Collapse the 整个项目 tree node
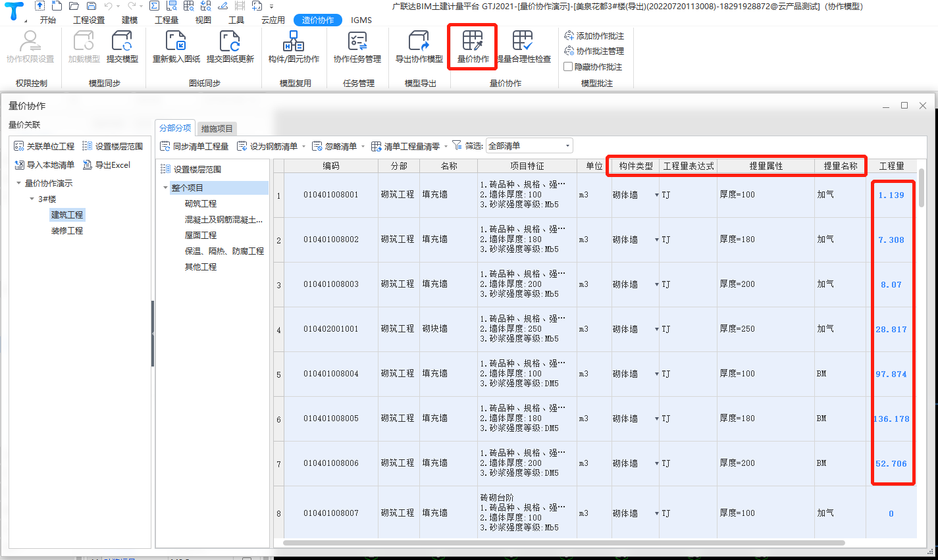This screenshot has width=938, height=560. pos(165,188)
